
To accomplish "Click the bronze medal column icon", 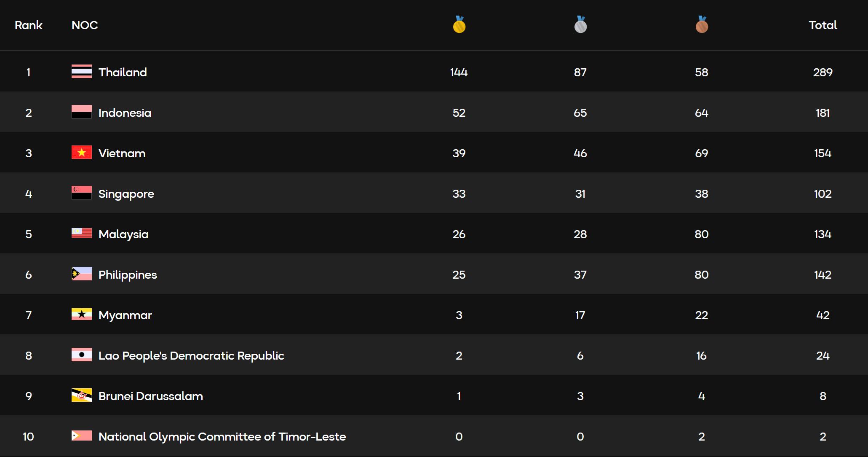I will coord(702,25).
